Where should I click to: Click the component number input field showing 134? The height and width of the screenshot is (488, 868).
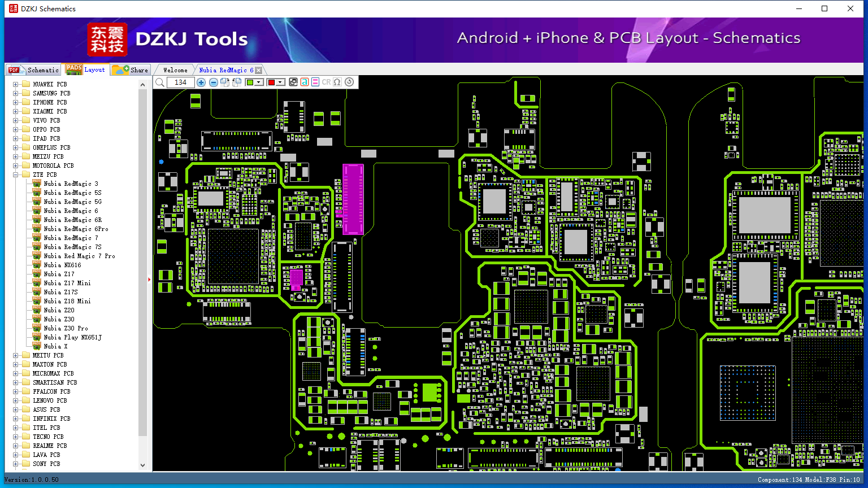[x=181, y=82]
